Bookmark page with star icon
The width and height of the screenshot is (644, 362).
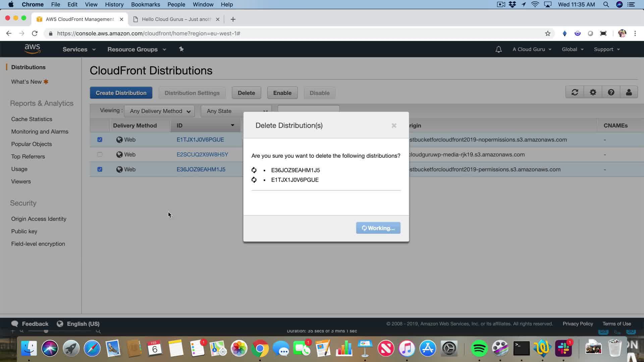[x=547, y=34]
